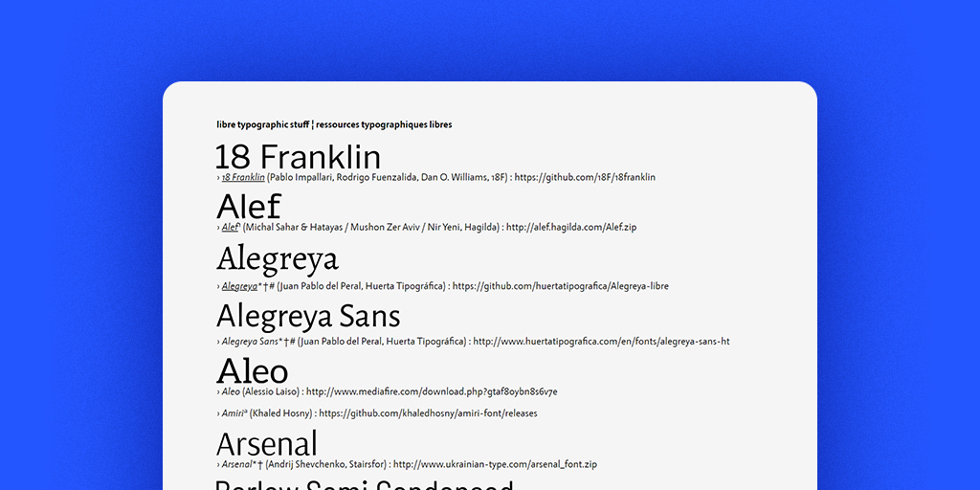Open the mediafire.com Aleo download URL
The width and height of the screenshot is (980, 490).
click(432, 391)
